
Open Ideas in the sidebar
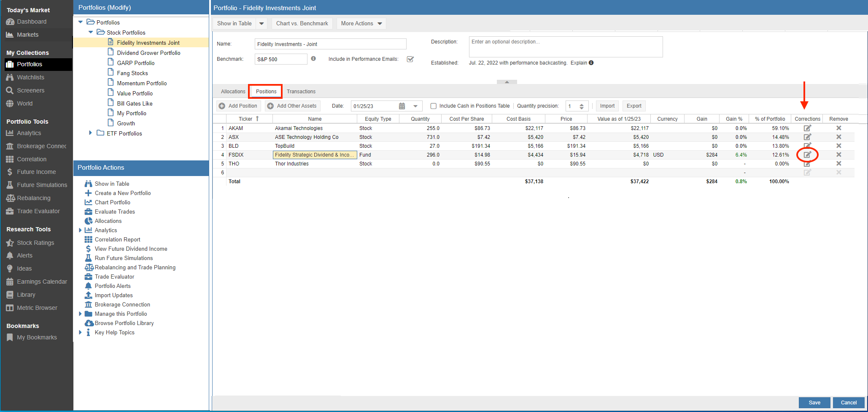(x=24, y=268)
